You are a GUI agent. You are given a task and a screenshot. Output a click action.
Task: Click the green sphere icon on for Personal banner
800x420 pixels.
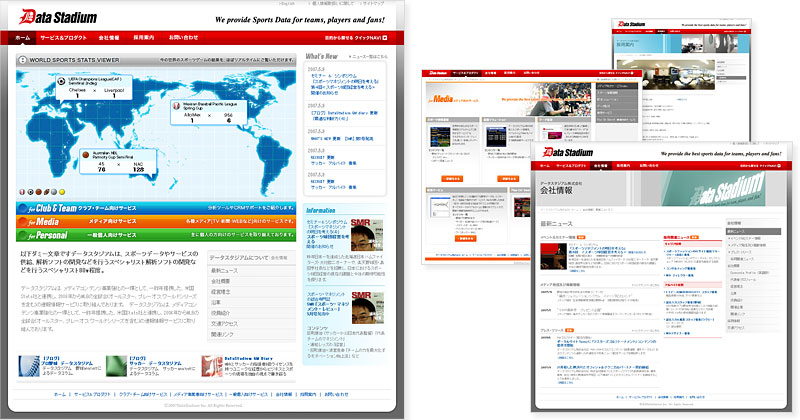point(22,235)
